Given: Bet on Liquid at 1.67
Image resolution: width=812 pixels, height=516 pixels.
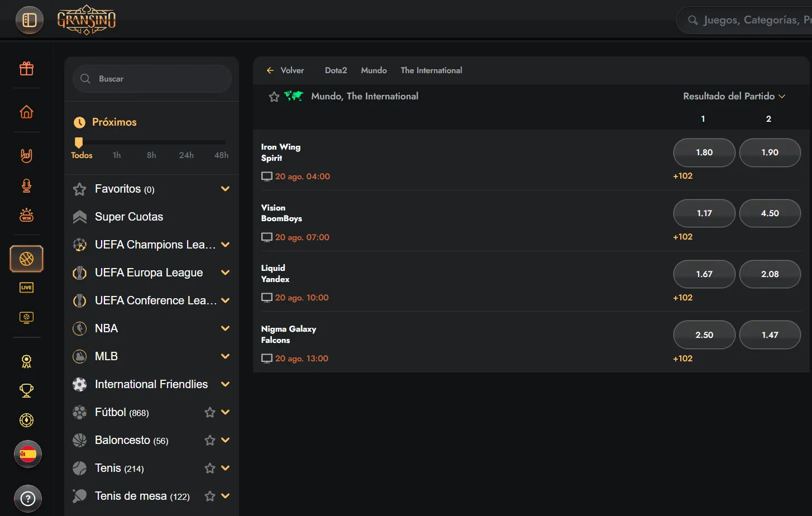Looking at the screenshot, I should coord(704,274).
